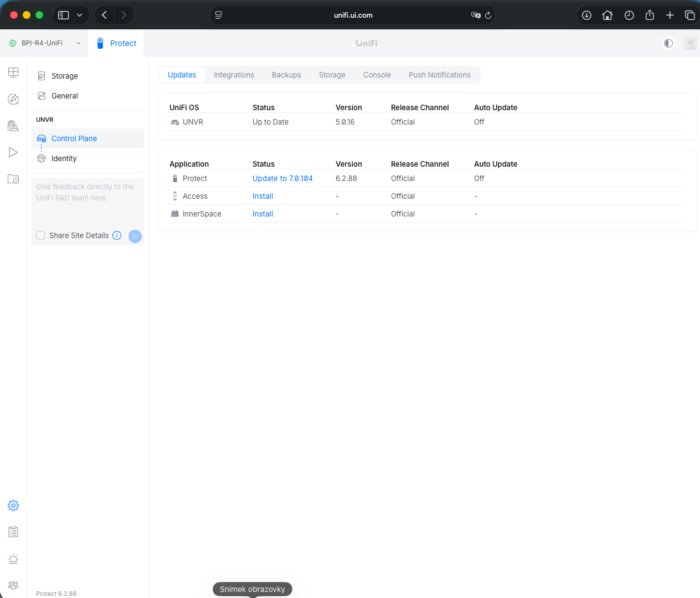Click the Update to 7.0.104 link
This screenshot has width=700, height=598.
point(282,178)
